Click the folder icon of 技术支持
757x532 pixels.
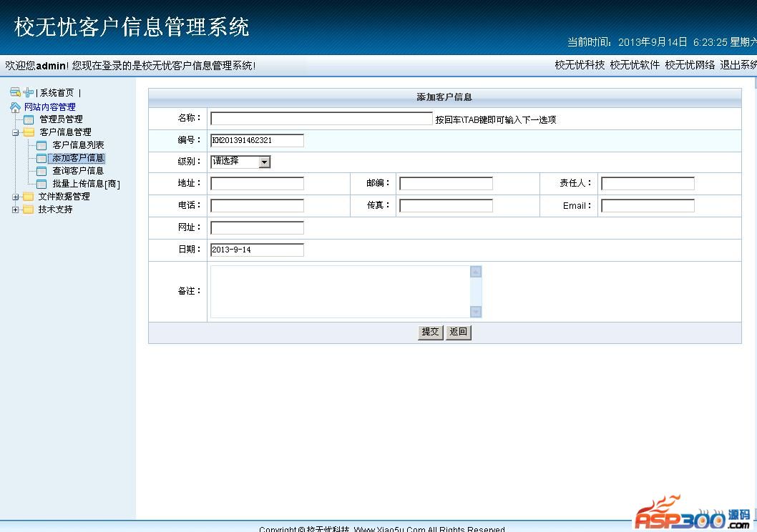coord(29,210)
